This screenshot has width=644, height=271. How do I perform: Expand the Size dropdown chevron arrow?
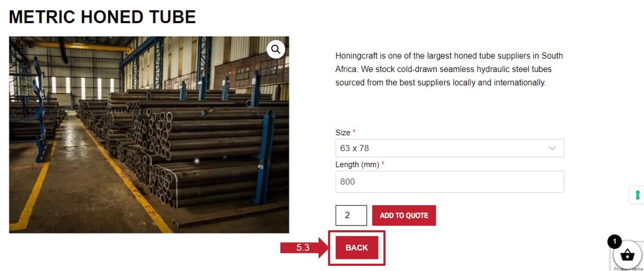[x=552, y=148]
